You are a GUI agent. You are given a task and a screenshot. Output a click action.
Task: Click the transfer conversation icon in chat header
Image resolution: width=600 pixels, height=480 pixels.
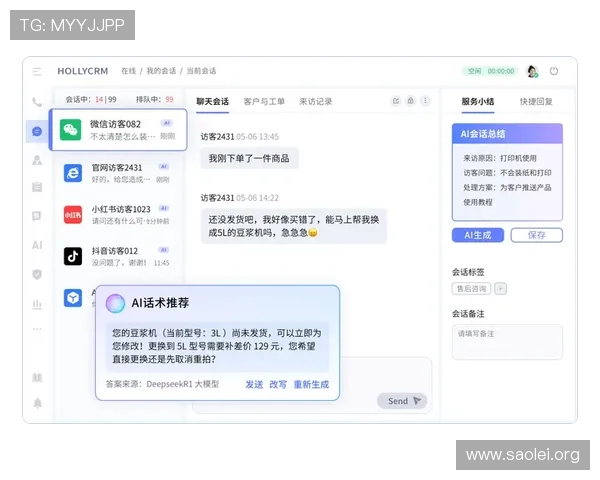click(x=396, y=101)
